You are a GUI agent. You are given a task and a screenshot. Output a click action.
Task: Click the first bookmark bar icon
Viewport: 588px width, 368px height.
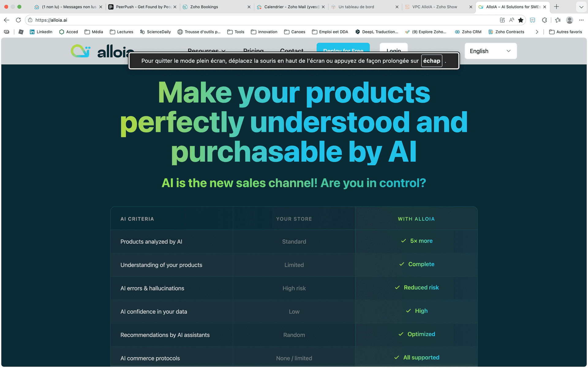pyautogui.click(x=7, y=32)
